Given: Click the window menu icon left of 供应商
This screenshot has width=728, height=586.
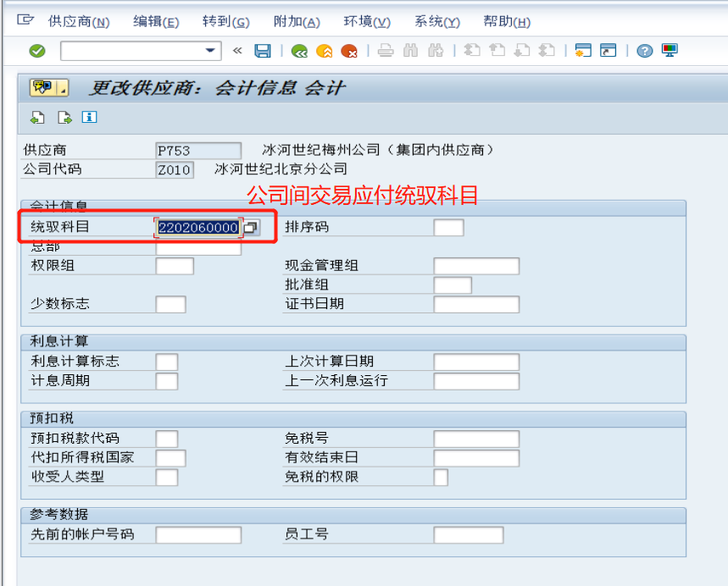Looking at the screenshot, I should (25, 20).
